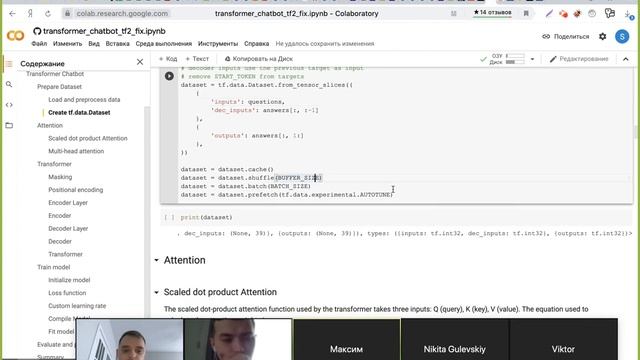Close the Содержание panel

tap(140, 62)
